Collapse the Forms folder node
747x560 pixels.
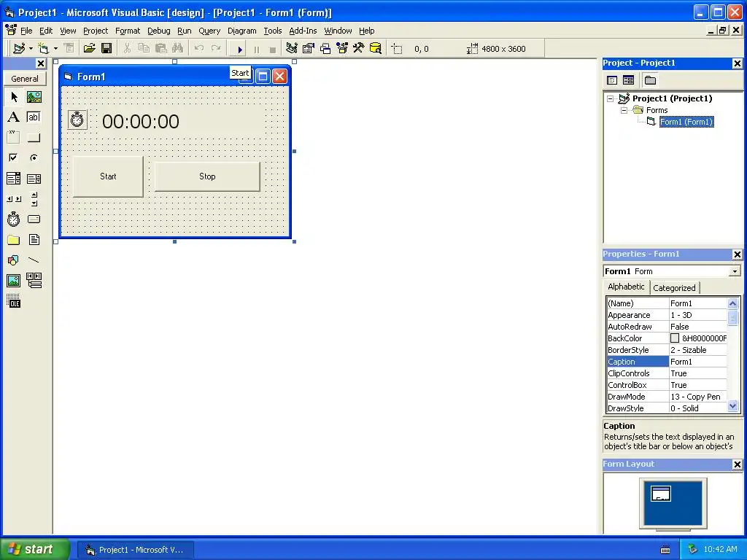point(624,110)
